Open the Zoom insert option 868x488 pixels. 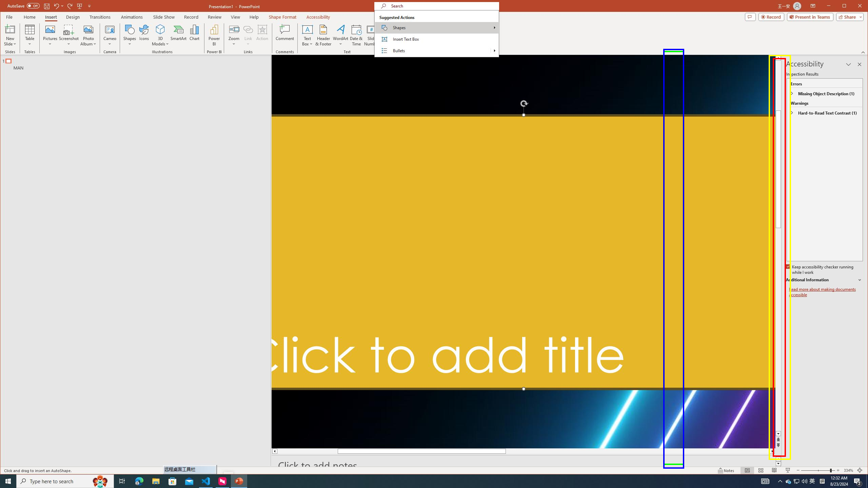point(234,35)
